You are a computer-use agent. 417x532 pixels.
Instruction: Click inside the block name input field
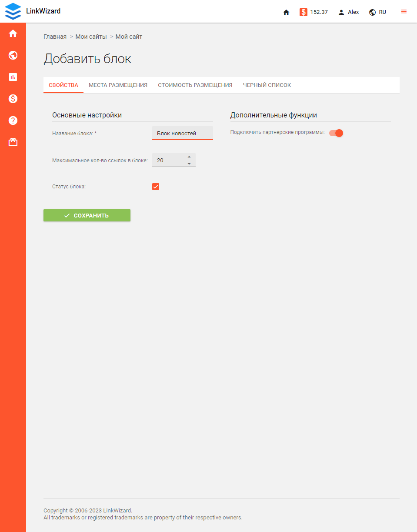(x=182, y=133)
